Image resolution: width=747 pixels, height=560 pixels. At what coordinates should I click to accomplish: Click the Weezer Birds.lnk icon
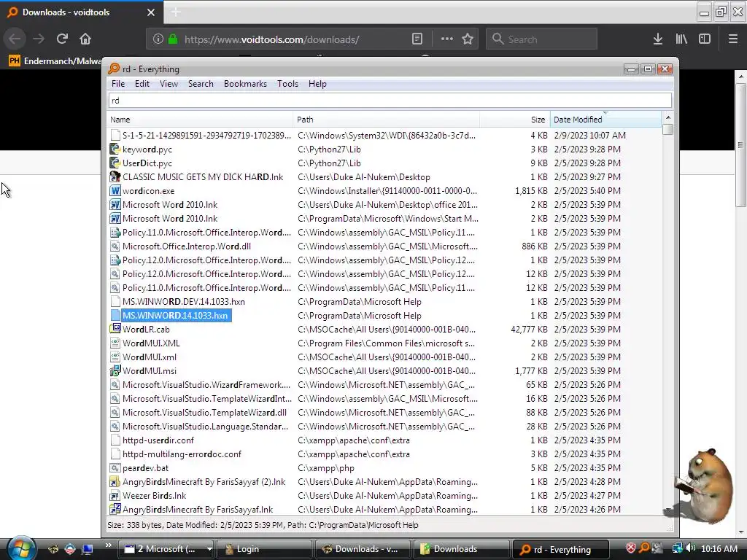(x=115, y=495)
